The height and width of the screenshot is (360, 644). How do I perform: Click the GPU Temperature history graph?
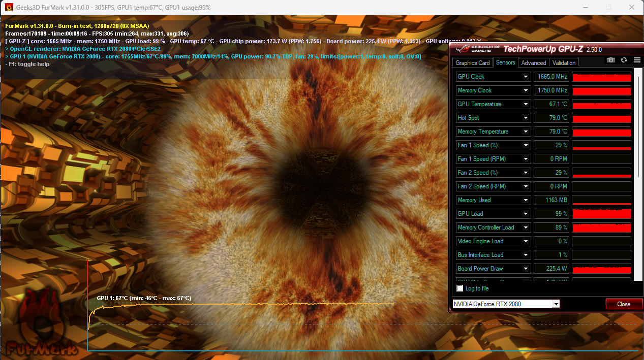pos(602,104)
